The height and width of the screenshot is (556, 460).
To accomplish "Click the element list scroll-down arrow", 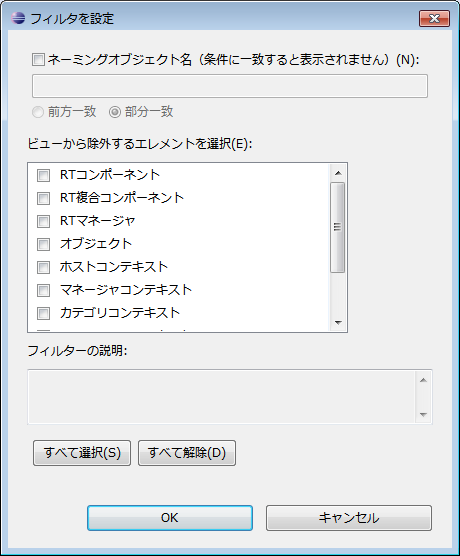I will click(x=338, y=322).
